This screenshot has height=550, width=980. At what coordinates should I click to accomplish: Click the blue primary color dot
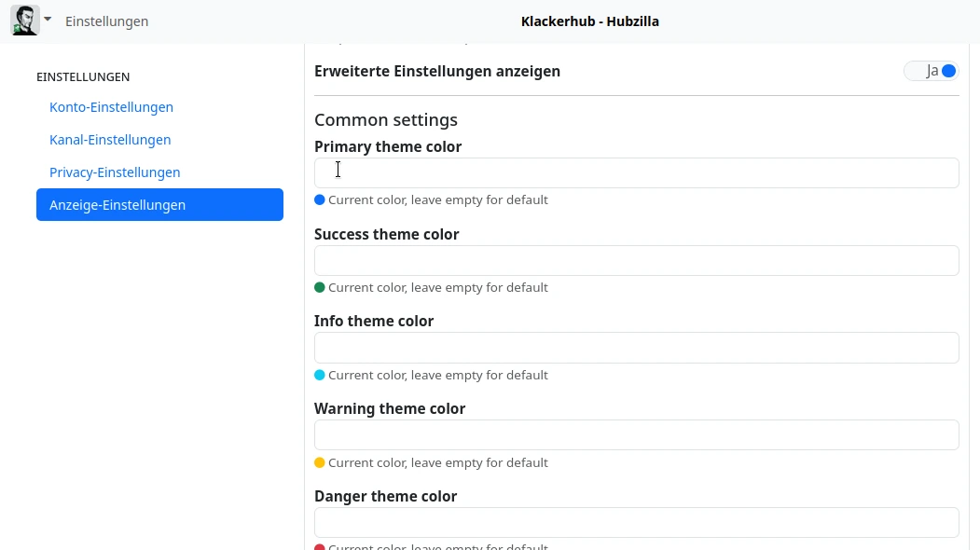(320, 199)
